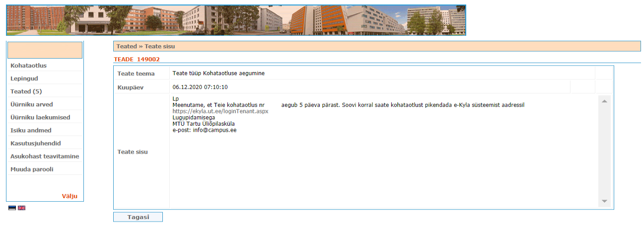644x231 pixels.
Task: Click scroll up arrow in message box
Action: pyautogui.click(x=604, y=101)
